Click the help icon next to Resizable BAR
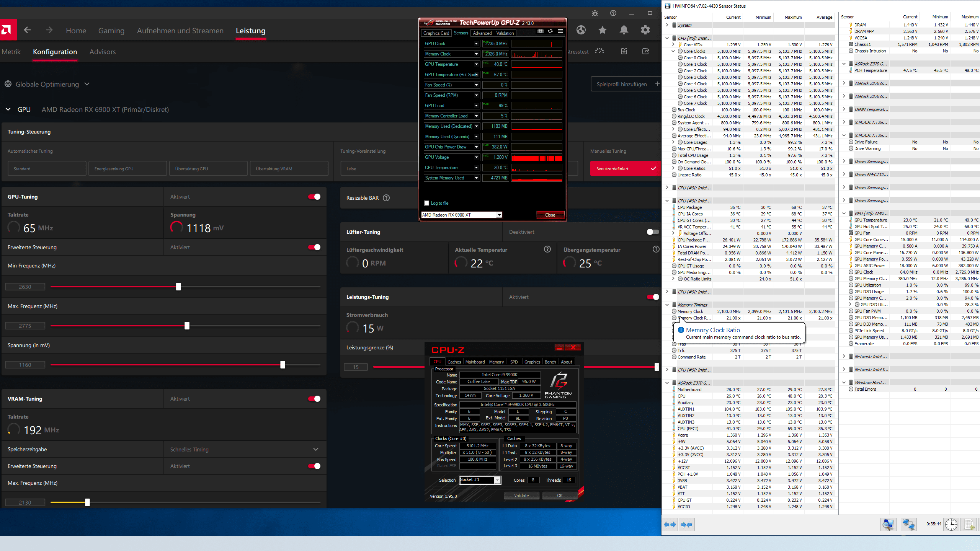Viewport: 980px width, 551px height. [386, 198]
